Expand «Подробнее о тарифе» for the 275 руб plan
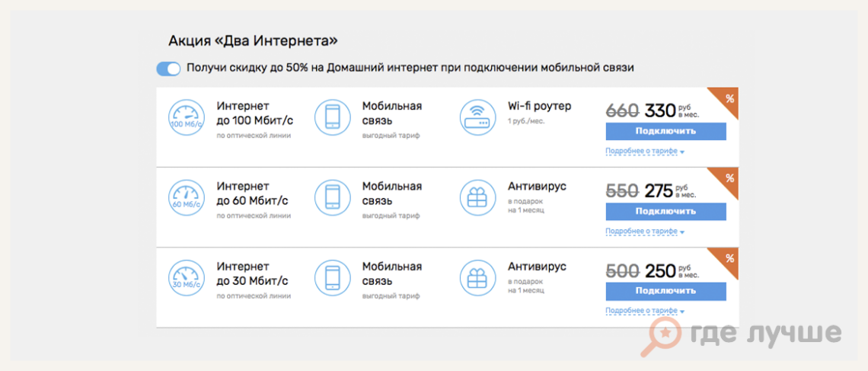 click(644, 231)
